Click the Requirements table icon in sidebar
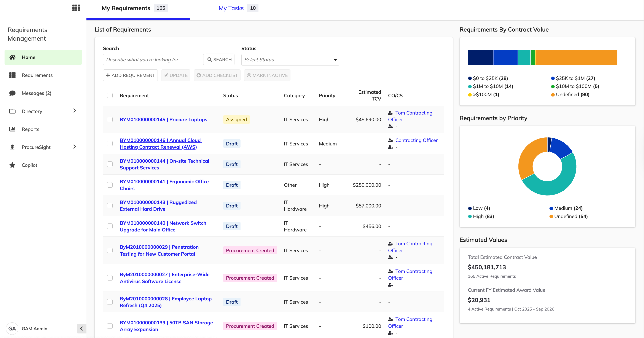Viewport: 644px width, 338px height. tap(13, 75)
